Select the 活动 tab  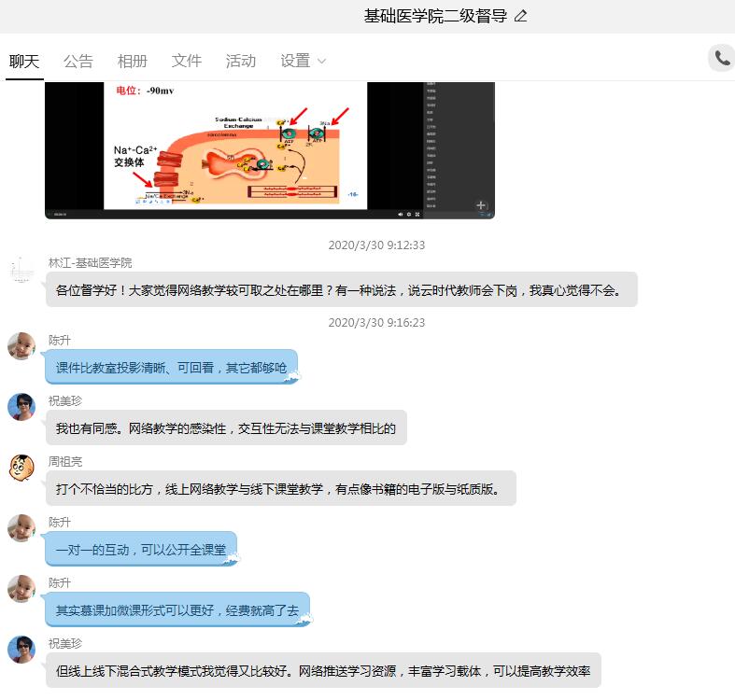tap(241, 61)
